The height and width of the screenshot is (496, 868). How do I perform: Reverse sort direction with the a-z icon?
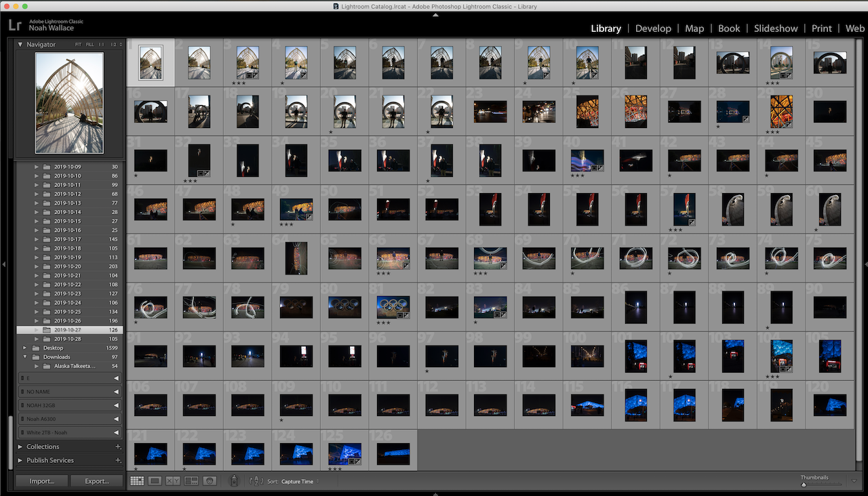pyautogui.click(x=256, y=481)
